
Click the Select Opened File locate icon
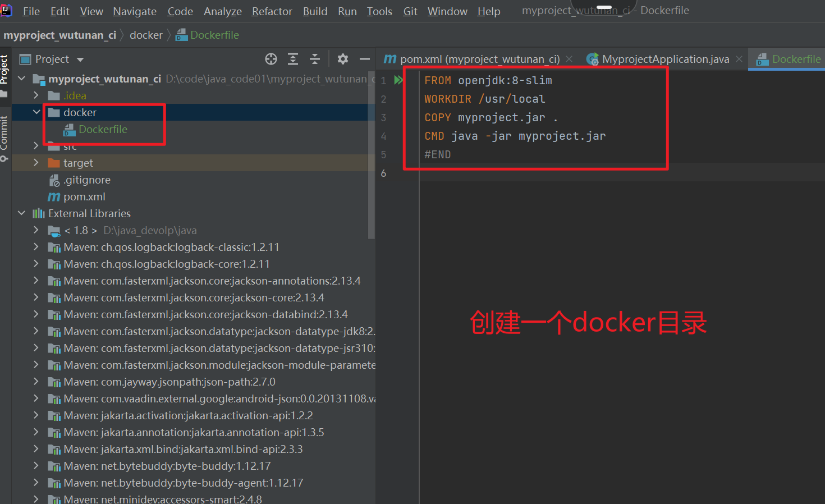pyautogui.click(x=271, y=59)
